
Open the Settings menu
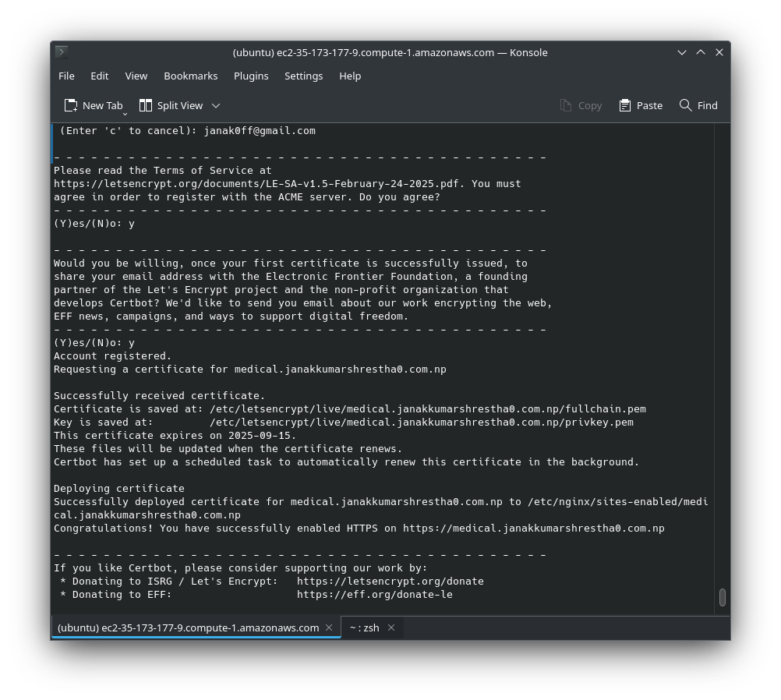[x=303, y=76]
